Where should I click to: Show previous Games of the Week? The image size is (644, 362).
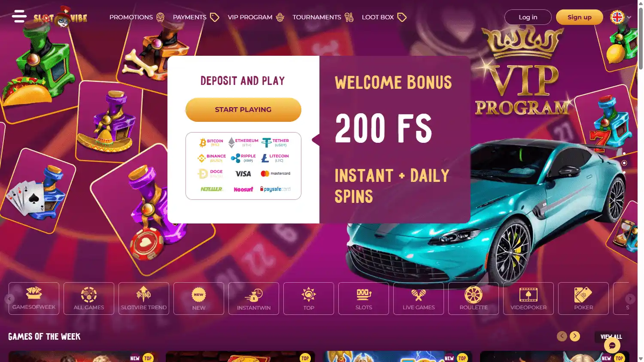click(562, 336)
